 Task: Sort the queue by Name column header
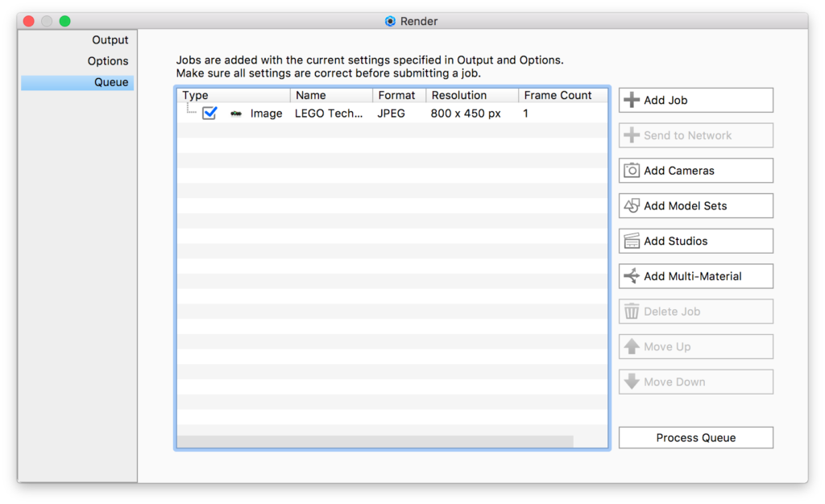click(x=330, y=95)
